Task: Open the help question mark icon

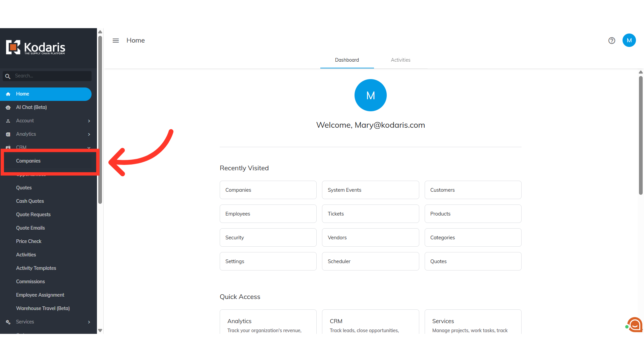Action: pyautogui.click(x=611, y=41)
